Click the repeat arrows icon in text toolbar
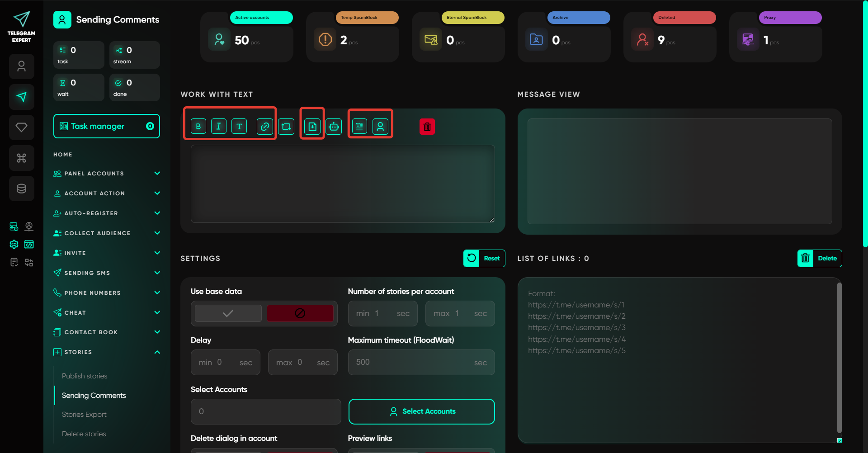 [x=286, y=127]
